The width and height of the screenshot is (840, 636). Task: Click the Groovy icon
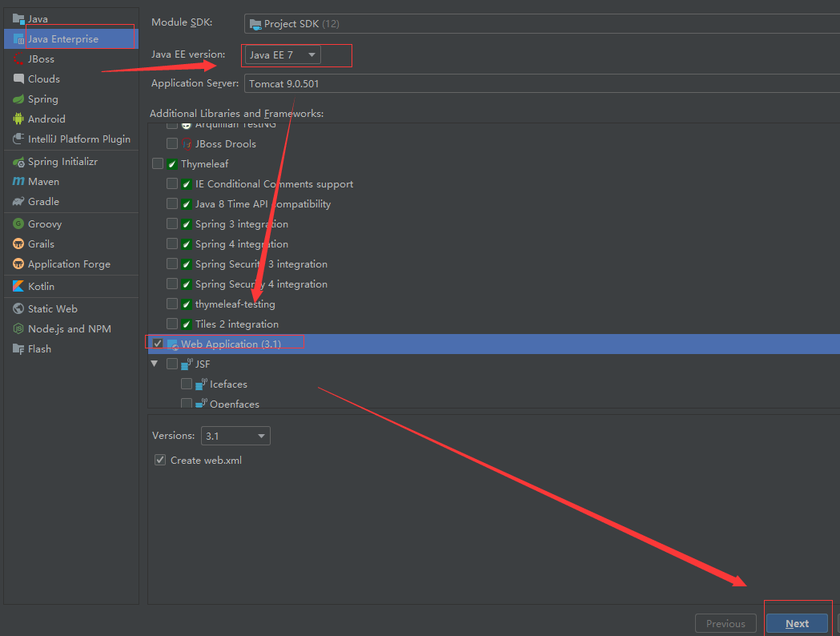tap(18, 224)
